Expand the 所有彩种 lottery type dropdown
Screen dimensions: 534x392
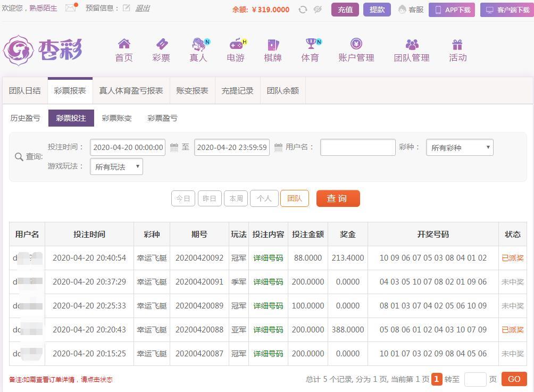click(460, 147)
